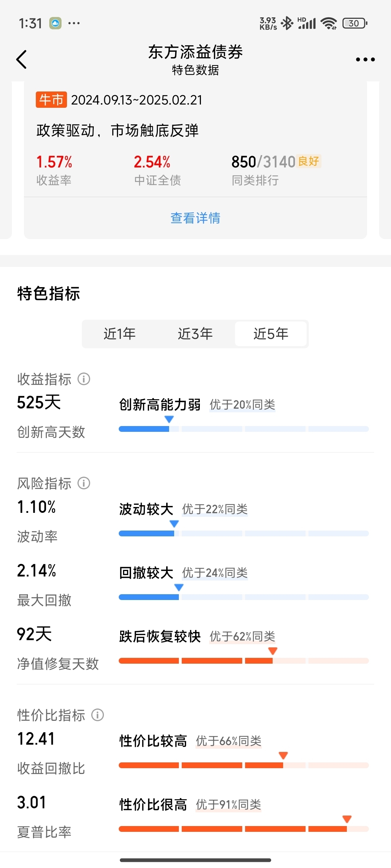The width and height of the screenshot is (391, 868).
Task: Tap the 牛市 market tag
Action: pos(51,100)
